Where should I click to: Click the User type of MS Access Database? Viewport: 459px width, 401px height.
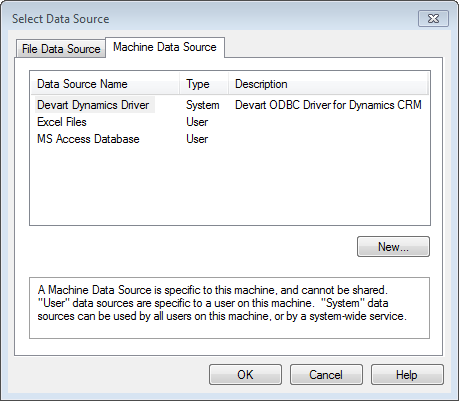(x=197, y=139)
